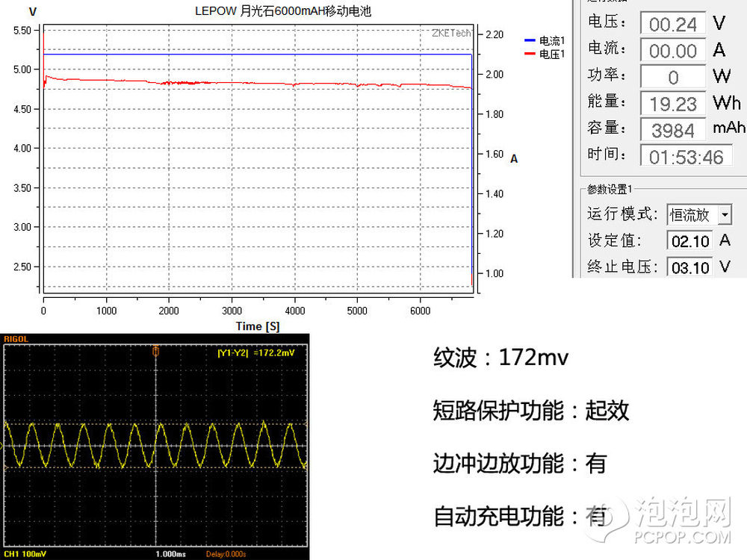Click the 6000 tick on the time axis
Image resolution: width=747 pixels, height=560 pixels.
pyautogui.click(x=420, y=311)
